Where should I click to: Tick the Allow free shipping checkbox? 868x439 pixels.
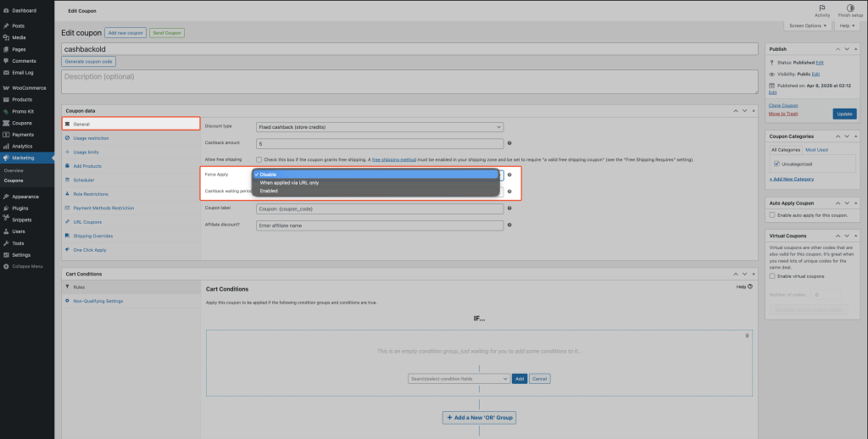(259, 160)
